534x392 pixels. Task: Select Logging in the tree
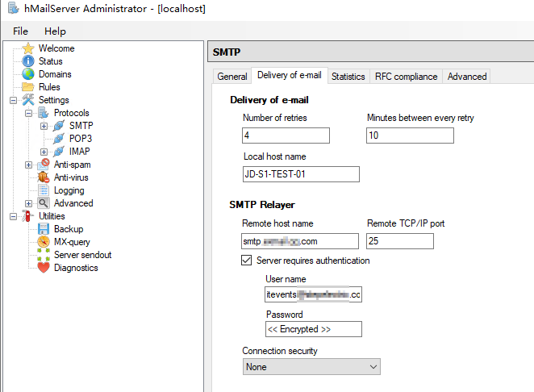pyautogui.click(x=69, y=190)
